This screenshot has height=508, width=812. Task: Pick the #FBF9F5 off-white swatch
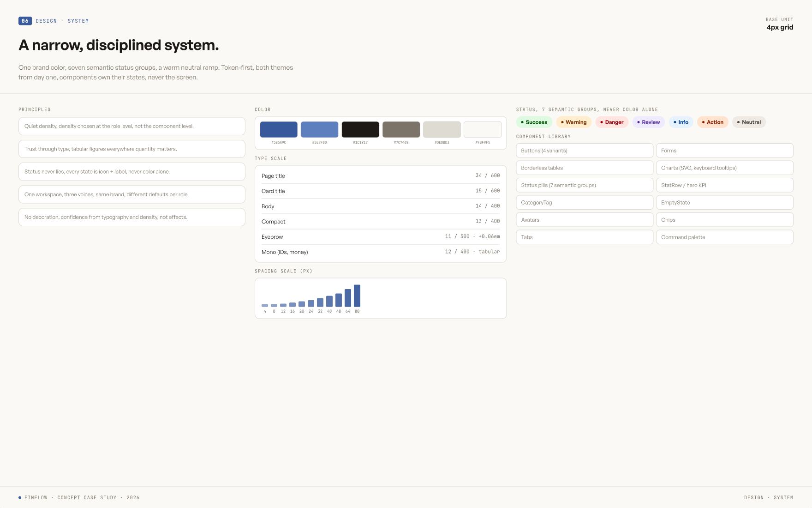coord(483,129)
